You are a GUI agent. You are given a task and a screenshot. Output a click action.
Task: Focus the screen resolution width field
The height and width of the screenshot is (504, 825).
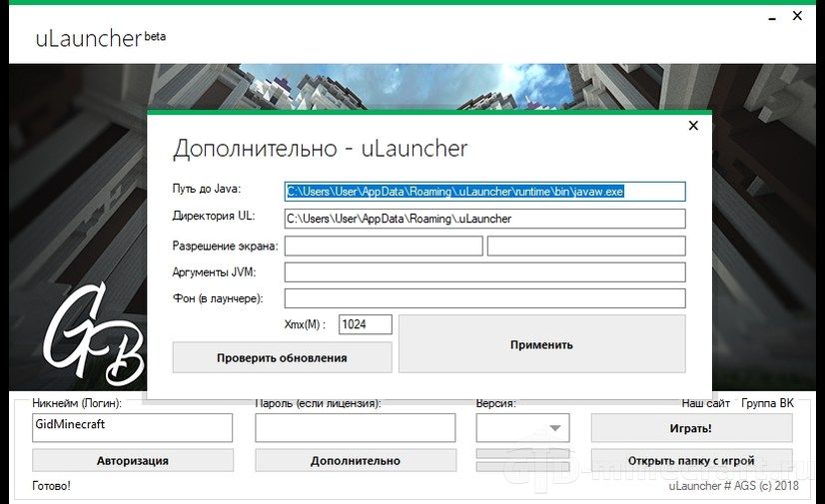point(384,246)
